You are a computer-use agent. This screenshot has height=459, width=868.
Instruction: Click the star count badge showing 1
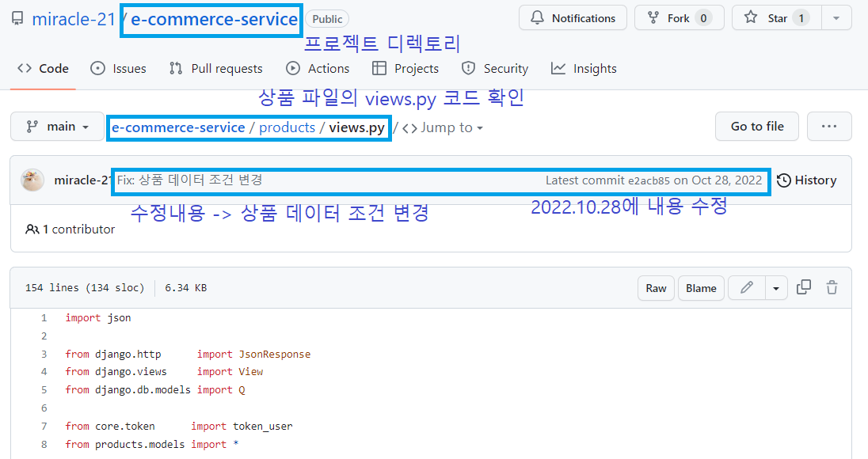[x=801, y=18]
